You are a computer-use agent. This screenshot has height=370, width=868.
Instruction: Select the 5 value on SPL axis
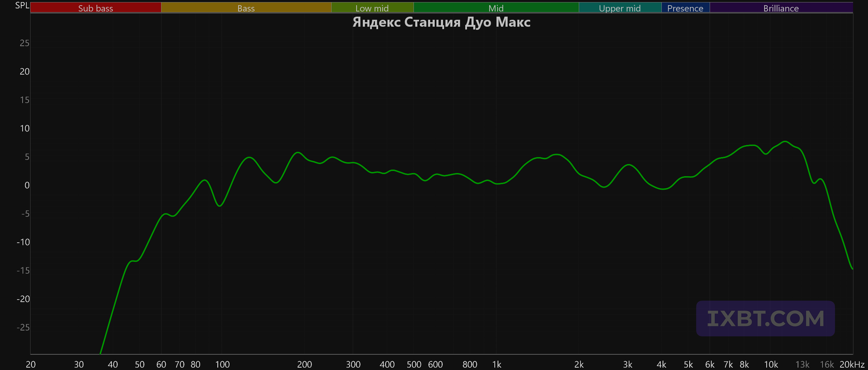point(27,157)
